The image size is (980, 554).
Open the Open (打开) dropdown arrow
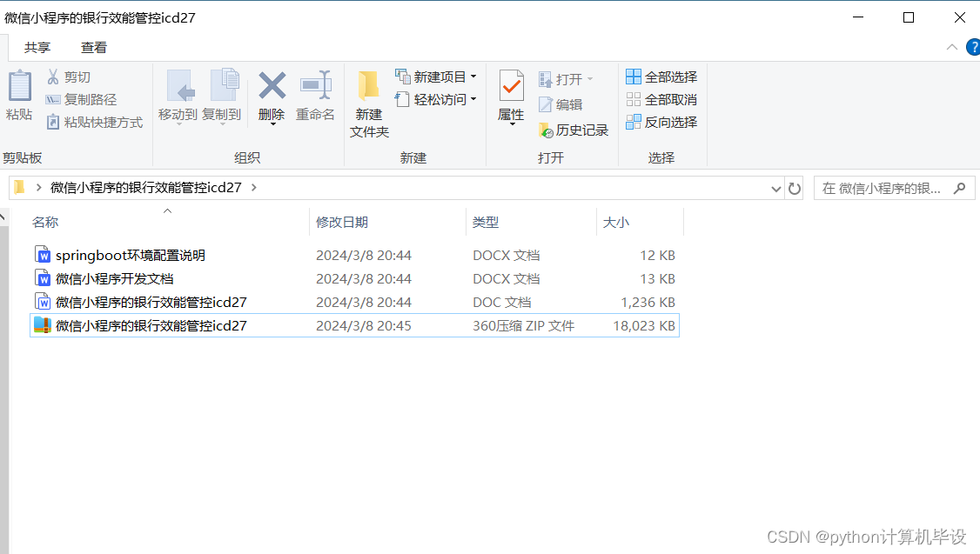point(590,79)
